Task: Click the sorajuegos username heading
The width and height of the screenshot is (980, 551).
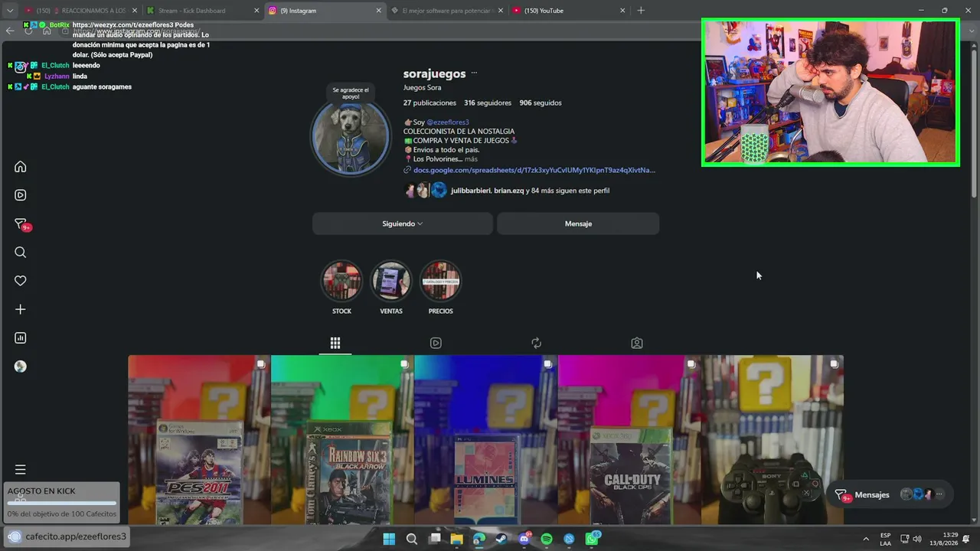Action: coord(434,73)
